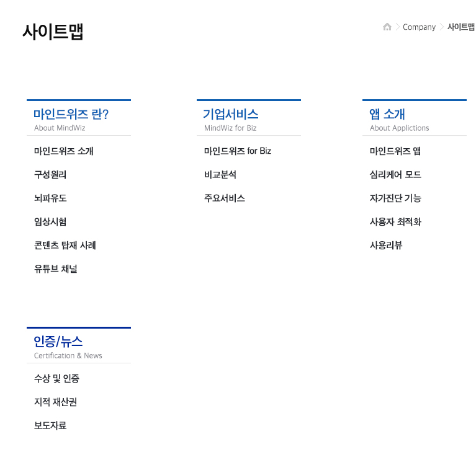Open the 유튜브 채널 link
Image resolution: width=476 pixels, height=470 pixels.
[56, 269]
